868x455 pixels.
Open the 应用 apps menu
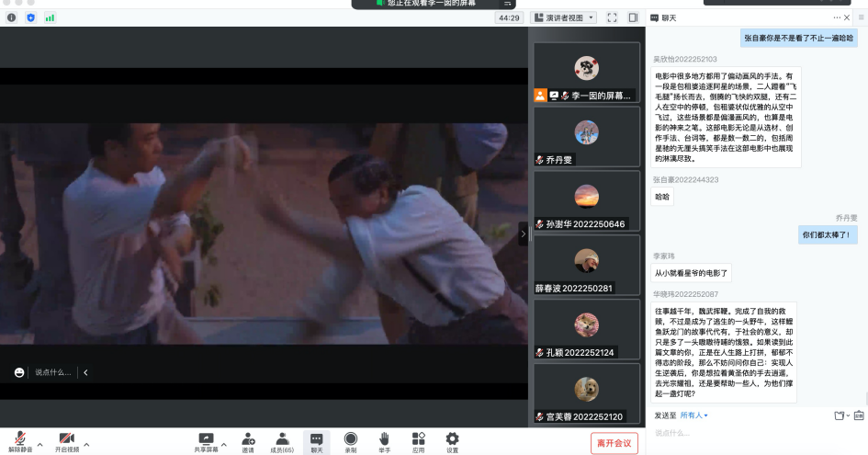[419, 442]
